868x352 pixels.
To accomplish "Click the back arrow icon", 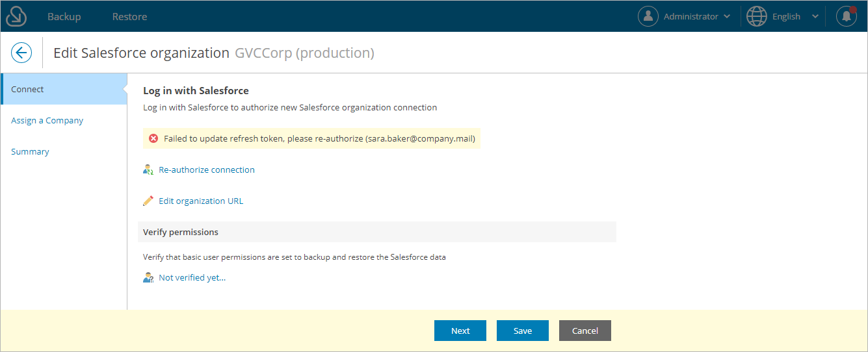I will pyautogui.click(x=21, y=53).
